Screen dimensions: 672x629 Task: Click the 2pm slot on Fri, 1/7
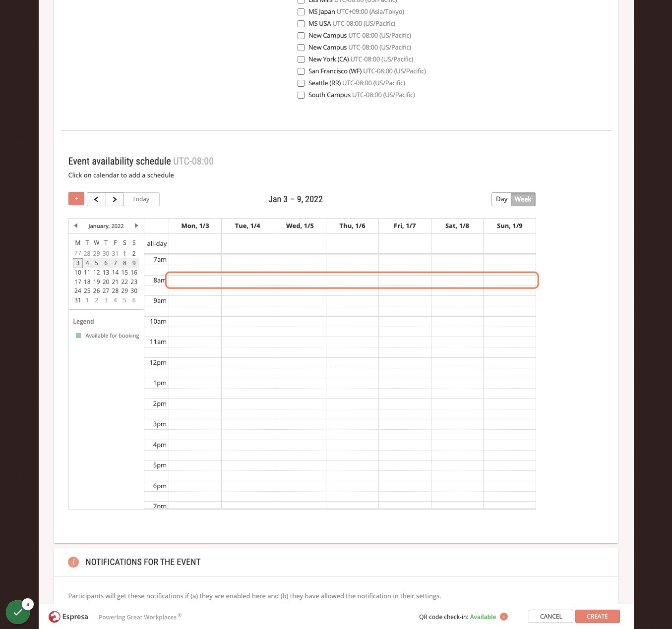tap(405, 404)
